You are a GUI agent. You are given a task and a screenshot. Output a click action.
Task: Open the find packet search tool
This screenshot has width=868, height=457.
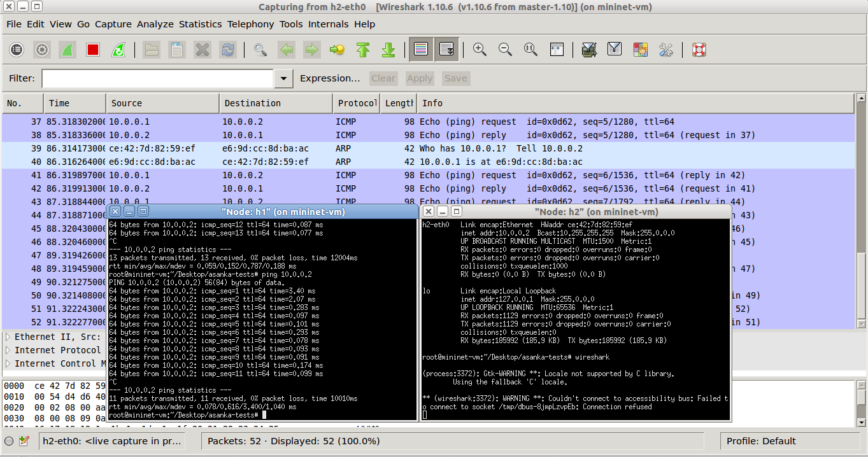tap(260, 49)
